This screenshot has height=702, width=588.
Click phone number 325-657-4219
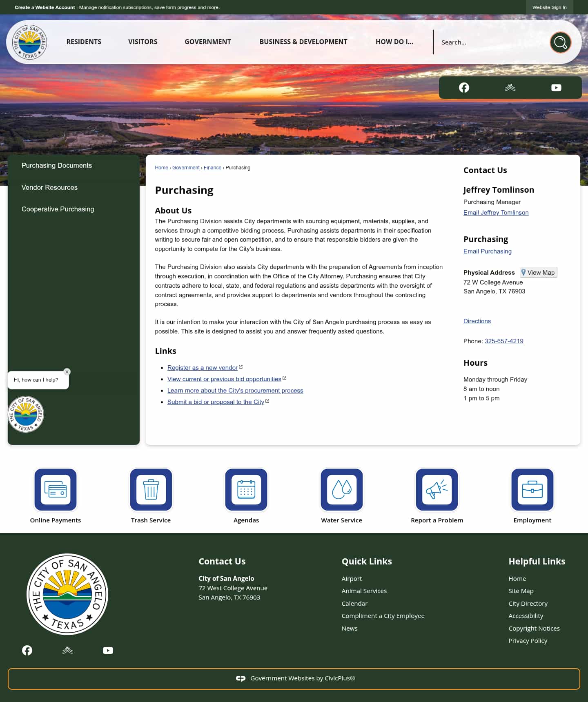click(x=504, y=341)
